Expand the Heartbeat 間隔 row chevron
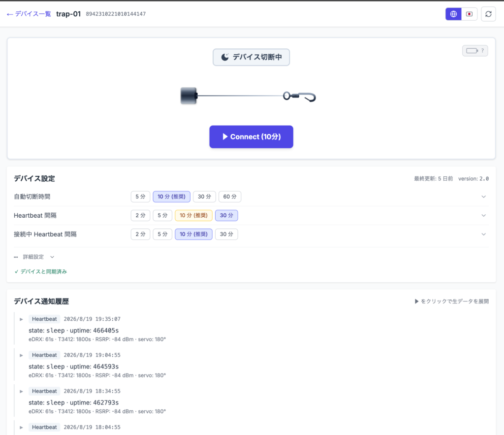 tap(483, 215)
